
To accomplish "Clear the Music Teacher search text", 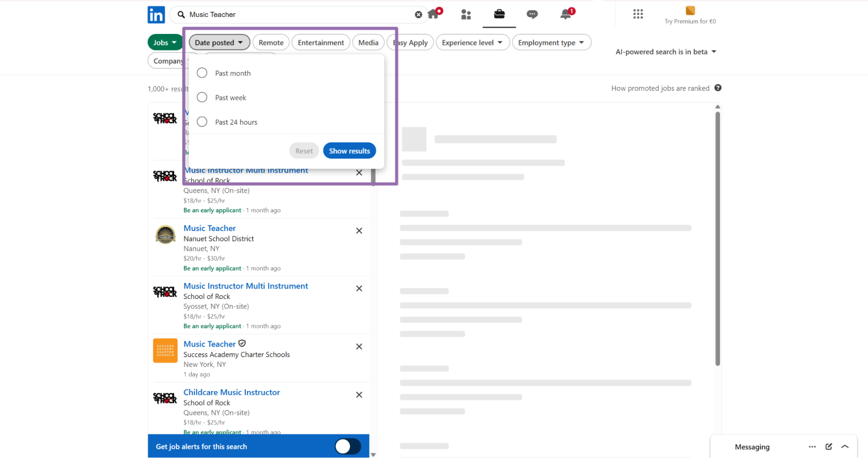I will point(418,15).
